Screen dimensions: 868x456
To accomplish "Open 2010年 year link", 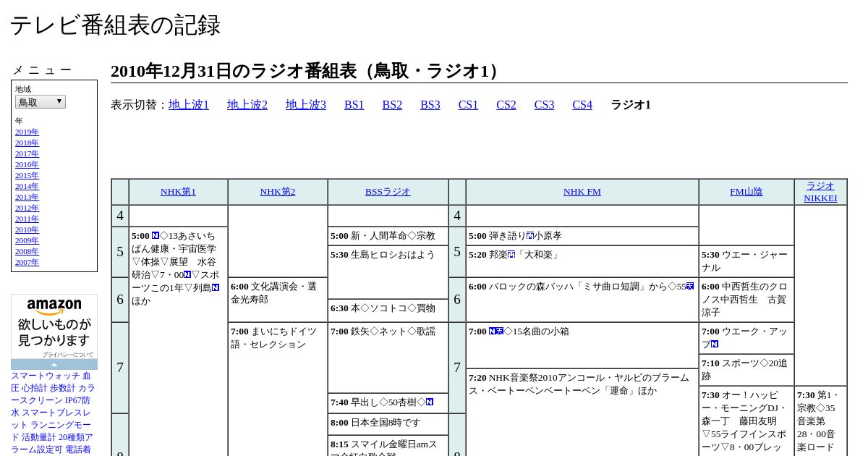I will [x=27, y=229].
